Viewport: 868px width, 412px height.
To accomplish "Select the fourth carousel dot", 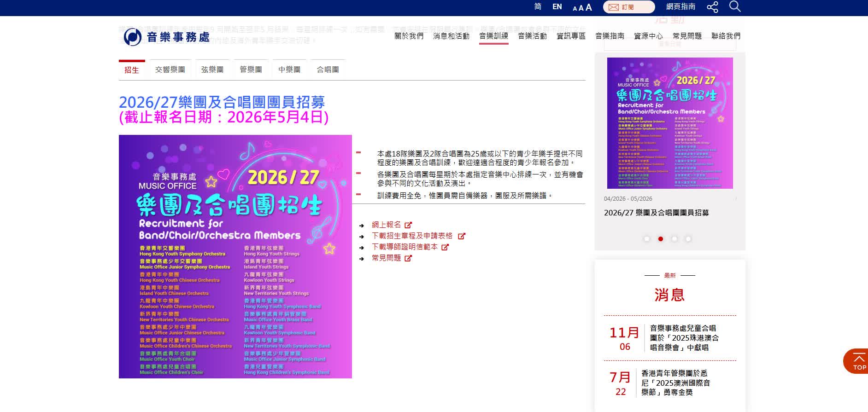I will pos(688,239).
